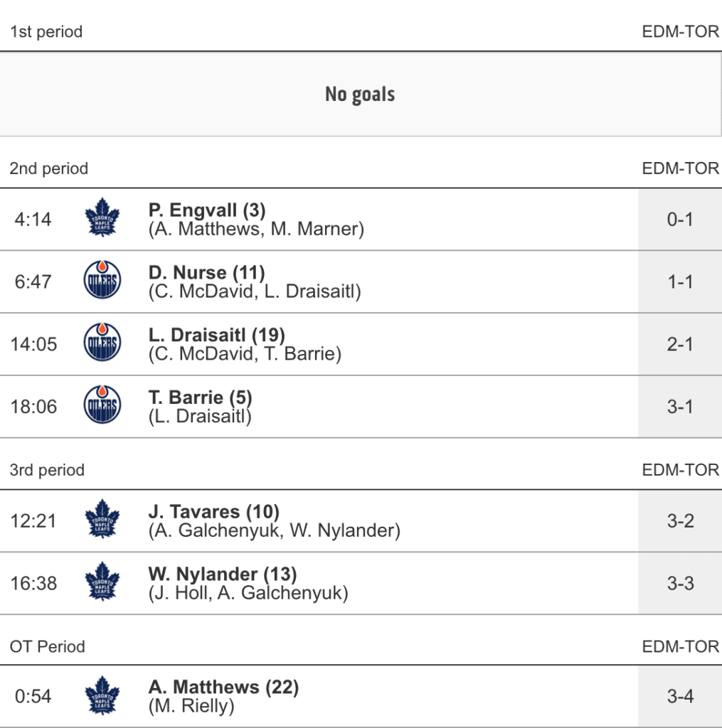Click the No goals first period box
Viewport: 722px width, 728px height.
(360, 94)
